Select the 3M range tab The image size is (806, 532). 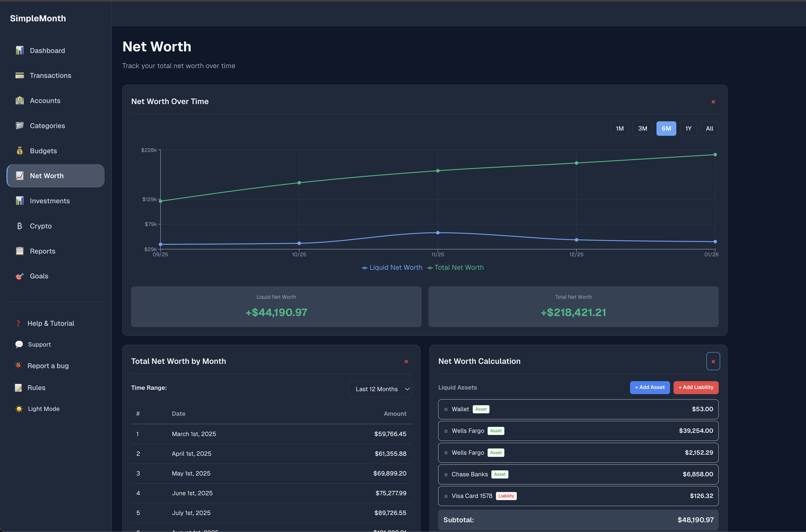(642, 129)
